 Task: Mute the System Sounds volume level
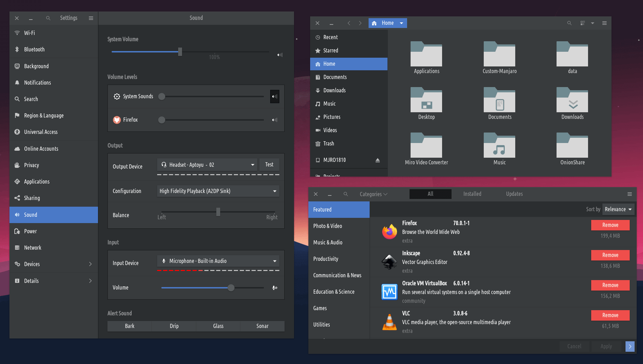(275, 97)
